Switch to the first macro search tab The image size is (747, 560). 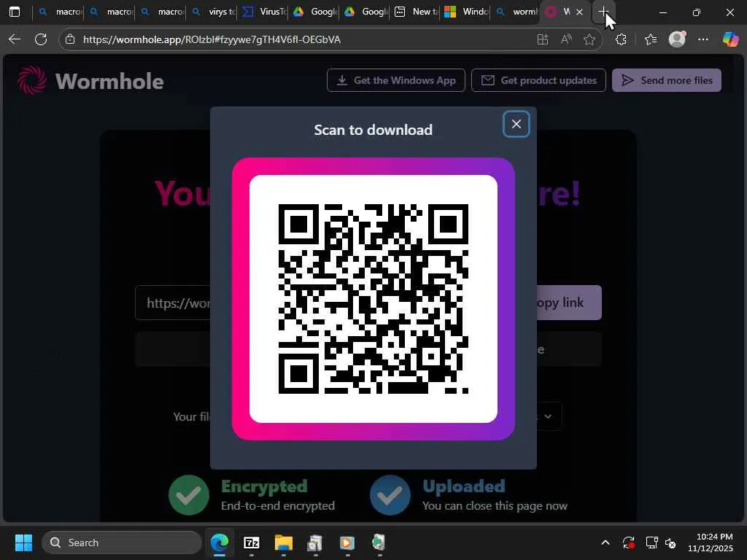click(x=60, y=12)
